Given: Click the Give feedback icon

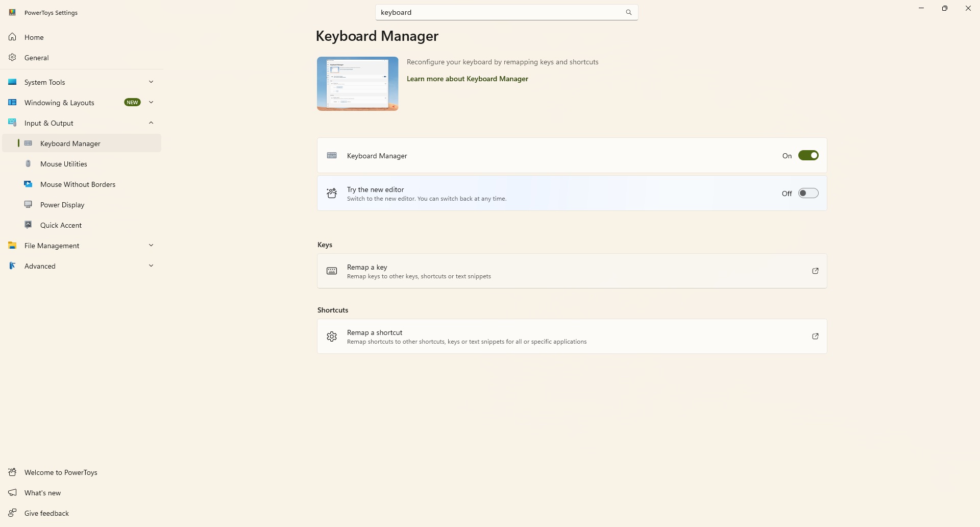Looking at the screenshot, I should point(12,513).
